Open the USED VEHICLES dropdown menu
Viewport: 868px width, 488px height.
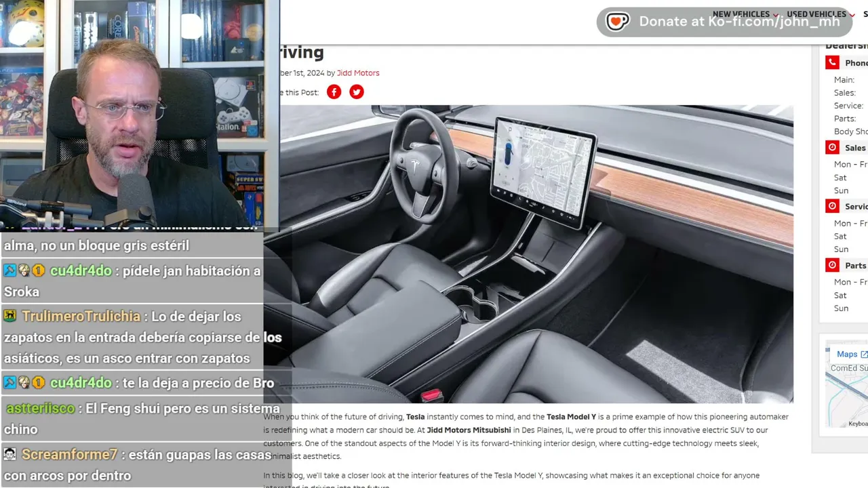[821, 14]
